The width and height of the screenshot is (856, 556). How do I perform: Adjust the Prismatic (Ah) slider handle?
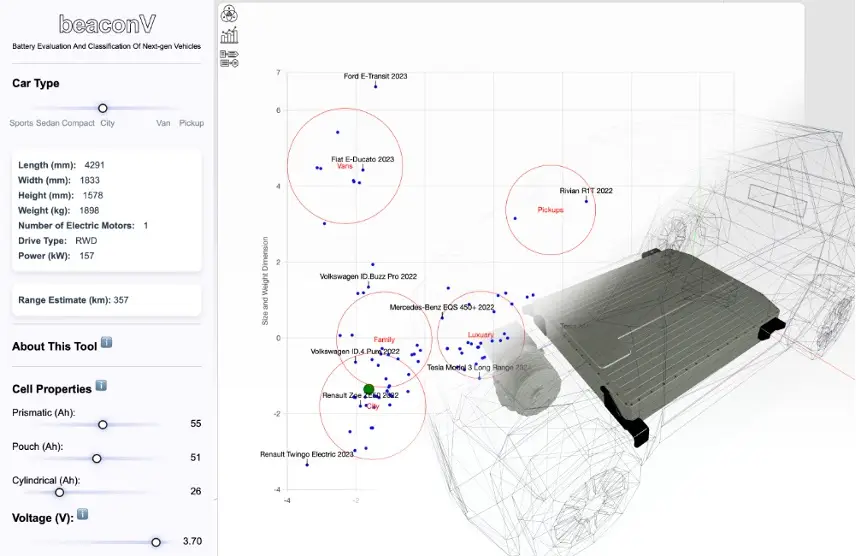point(103,424)
